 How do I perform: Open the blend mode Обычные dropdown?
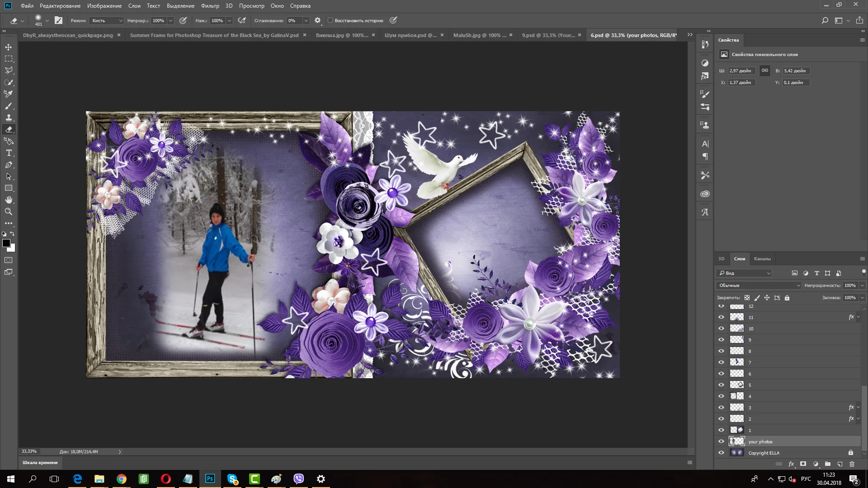click(759, 285)
